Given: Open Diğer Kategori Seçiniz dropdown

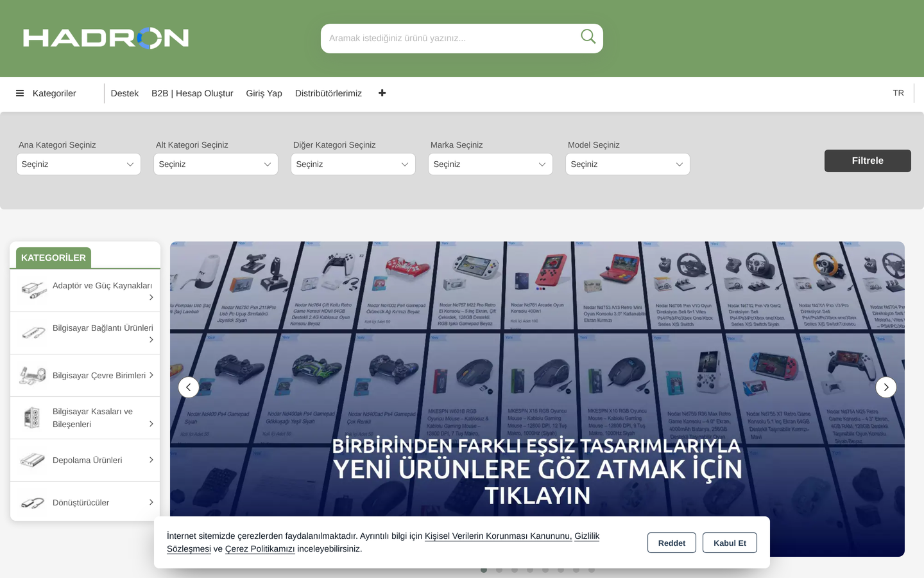Looking at the screenshot, I should (353, 164).
